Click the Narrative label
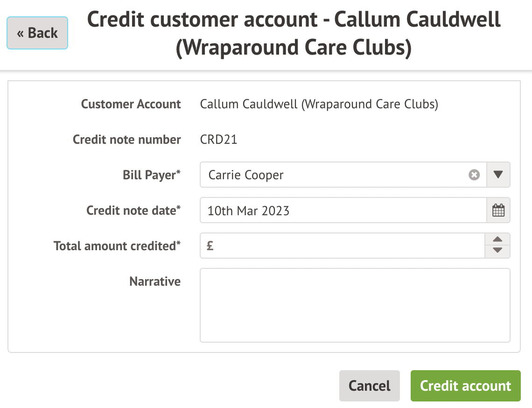This screenshot has width=532, height=408. [155, 281]
